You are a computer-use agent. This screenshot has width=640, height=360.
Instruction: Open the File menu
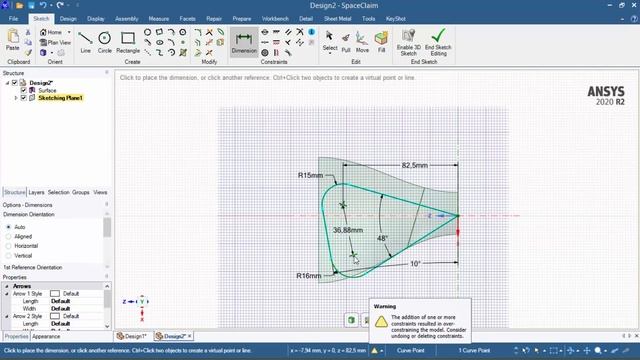[x=13, y=19]
